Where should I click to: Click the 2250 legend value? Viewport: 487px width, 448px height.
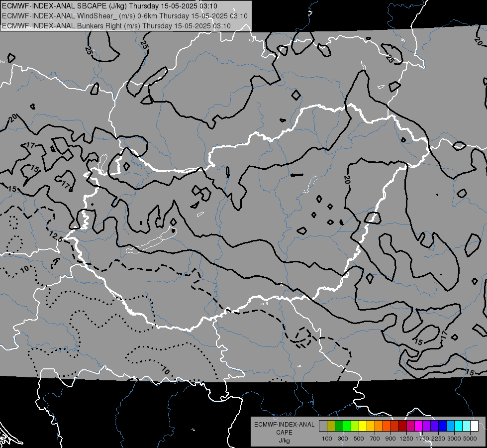pos(438,439)
